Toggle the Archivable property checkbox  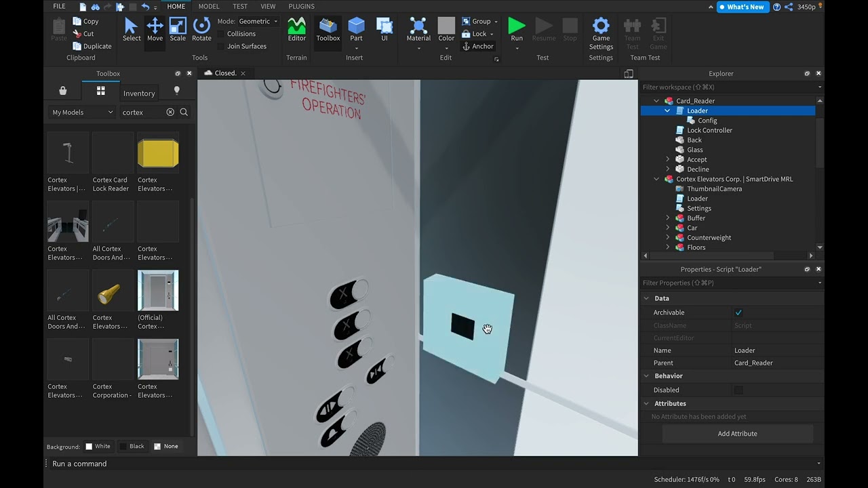(x=738, y=312)
